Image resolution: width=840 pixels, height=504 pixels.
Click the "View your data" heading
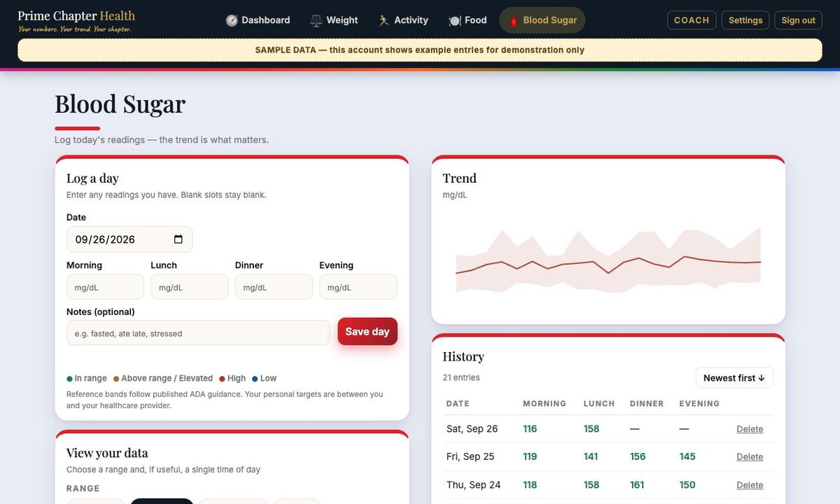tap(107, 453)
